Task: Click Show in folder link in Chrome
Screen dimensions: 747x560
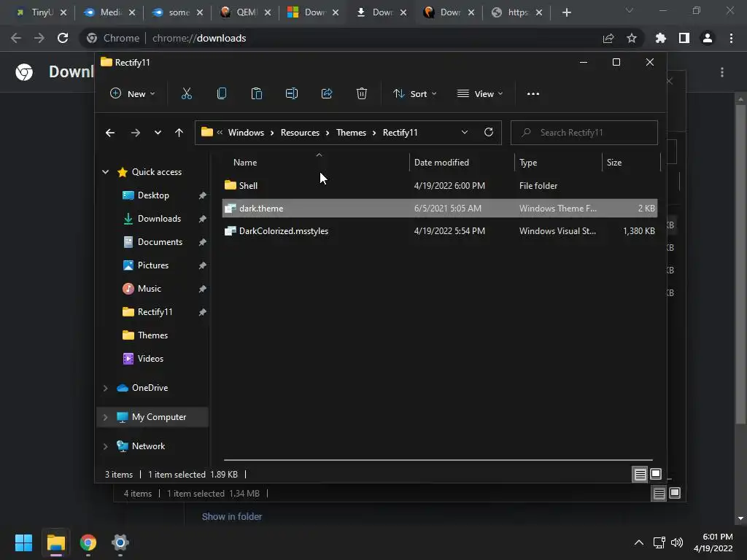Action: click(x=232, y=517)
